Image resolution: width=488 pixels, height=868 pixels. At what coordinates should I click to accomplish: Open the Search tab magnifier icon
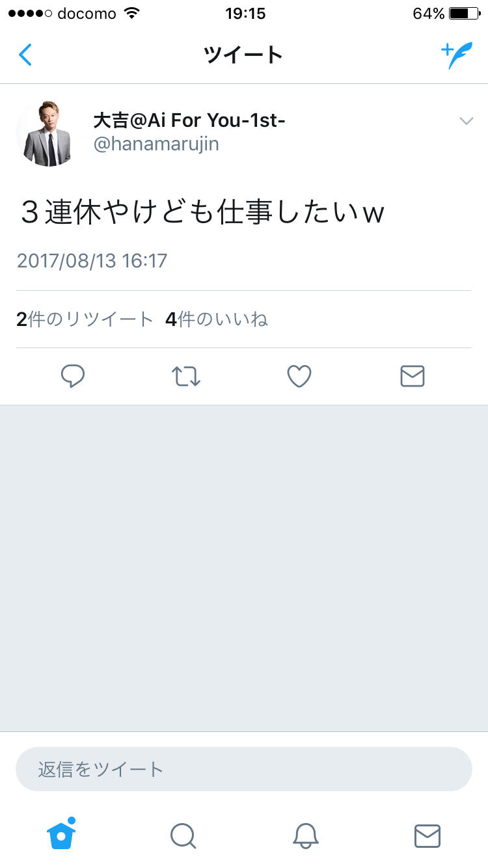[x=183, y=835]
